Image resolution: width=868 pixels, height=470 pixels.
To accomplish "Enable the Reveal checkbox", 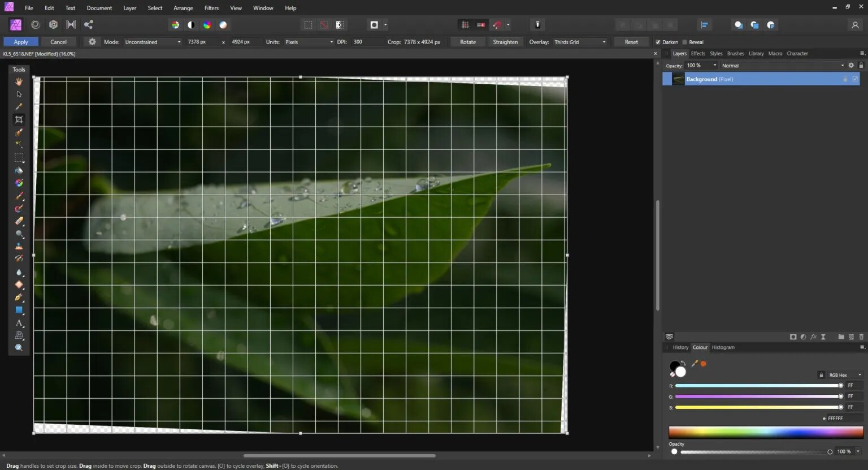I will (x=685, y=42).
